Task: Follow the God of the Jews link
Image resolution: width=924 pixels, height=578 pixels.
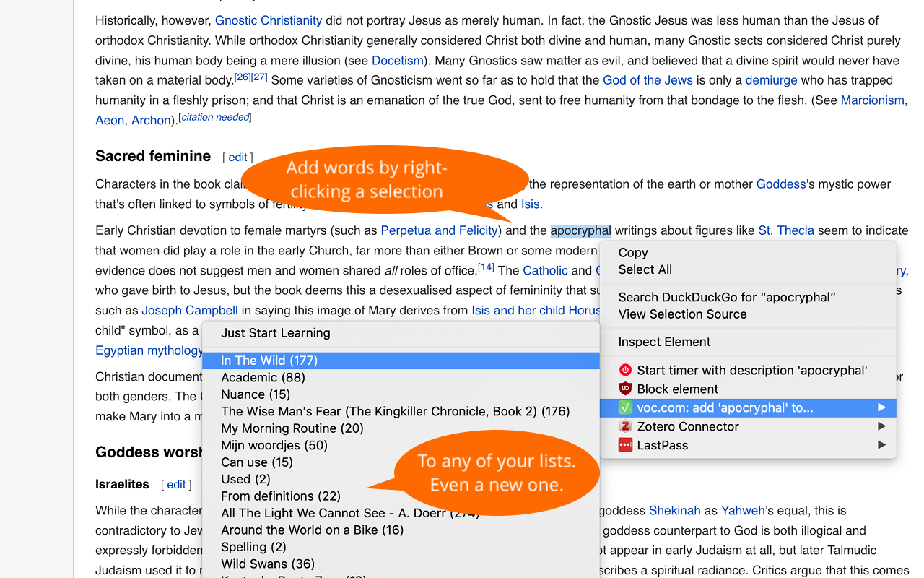Action: coord(648,80)
